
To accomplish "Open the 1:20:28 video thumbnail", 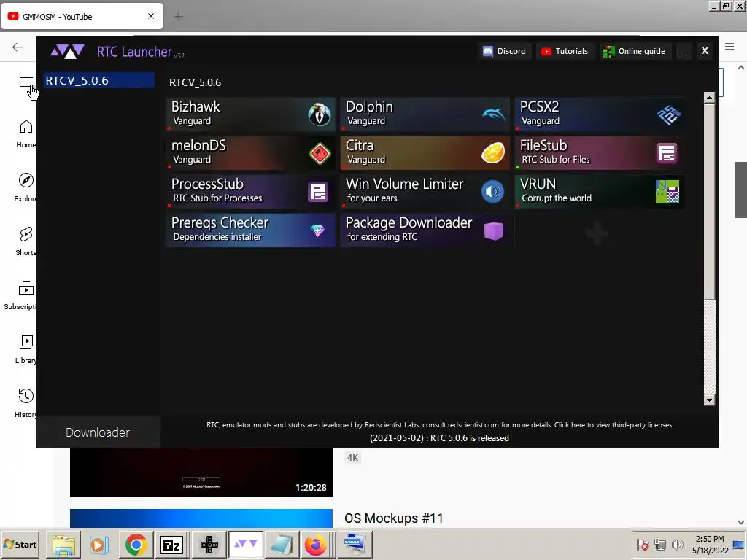I will point(201,472).
